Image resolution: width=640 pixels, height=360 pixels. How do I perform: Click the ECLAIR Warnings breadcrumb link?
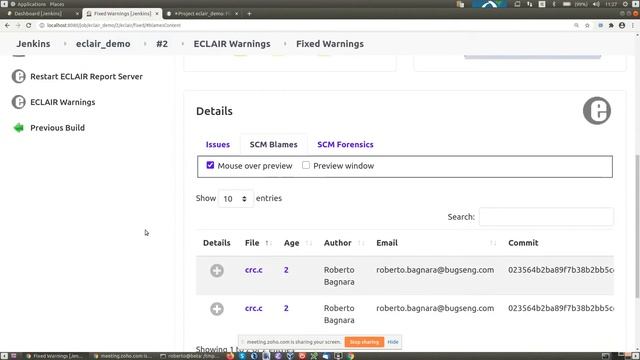(232, 44)
